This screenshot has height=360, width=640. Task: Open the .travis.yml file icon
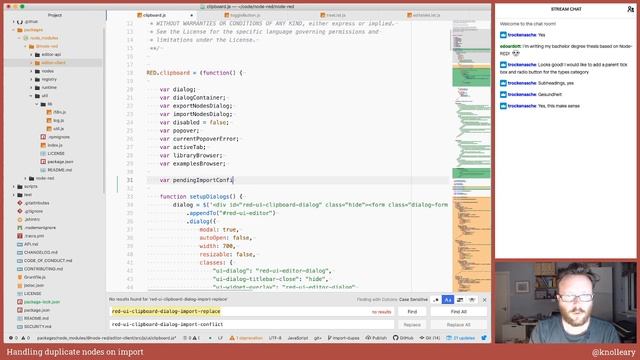tap(20, 236)
